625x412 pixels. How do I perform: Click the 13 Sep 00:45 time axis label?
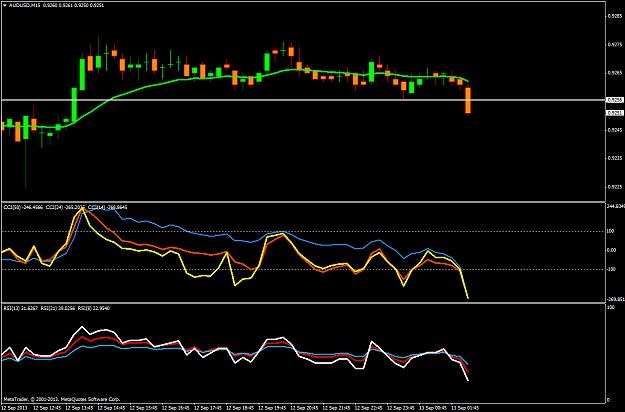(434, 408)
